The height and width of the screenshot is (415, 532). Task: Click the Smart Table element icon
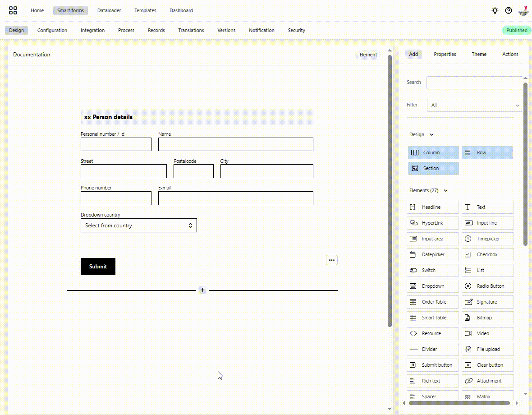tap(431, 318)
